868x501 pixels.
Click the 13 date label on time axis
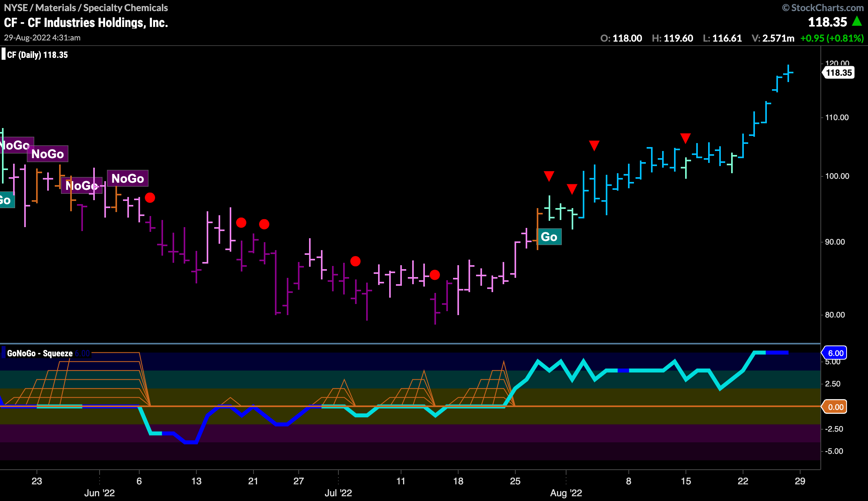click(196, 481)
